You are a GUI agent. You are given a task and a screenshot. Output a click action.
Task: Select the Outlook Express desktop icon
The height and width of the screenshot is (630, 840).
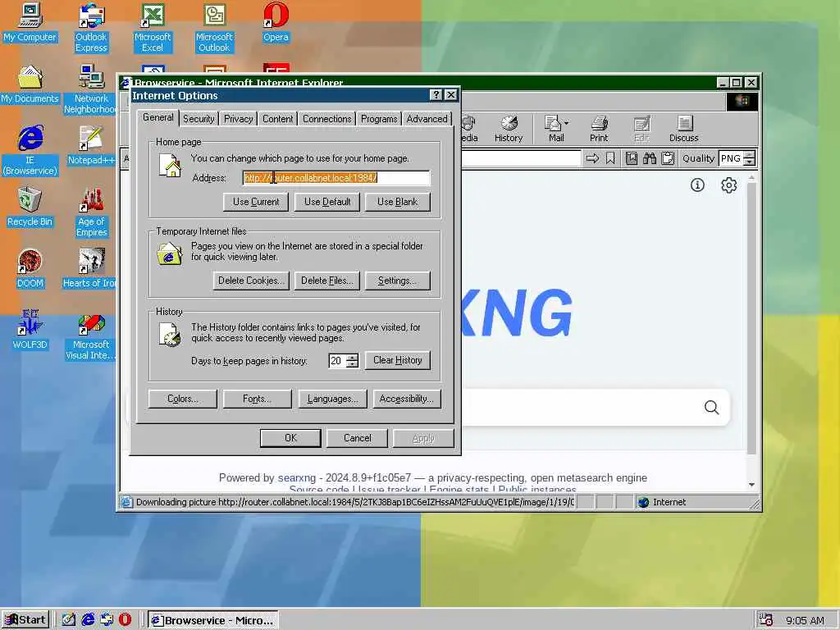pyautogui.click(x=91, y=28)
